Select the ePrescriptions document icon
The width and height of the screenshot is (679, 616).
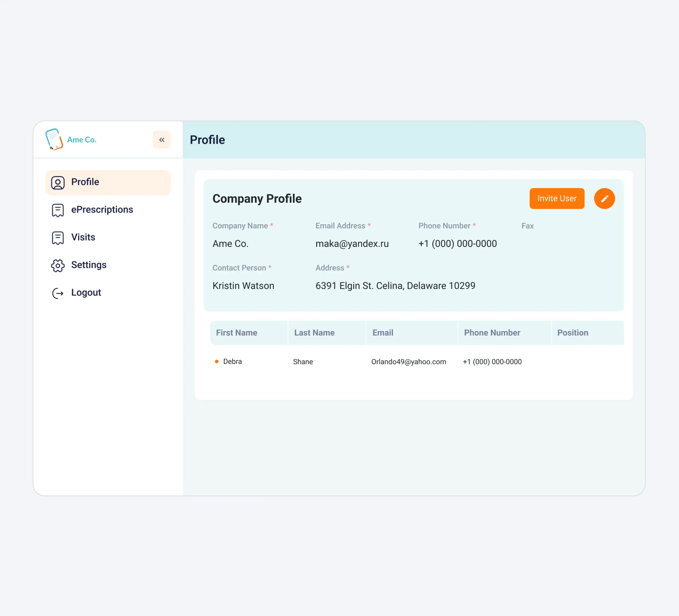[58, 210]
